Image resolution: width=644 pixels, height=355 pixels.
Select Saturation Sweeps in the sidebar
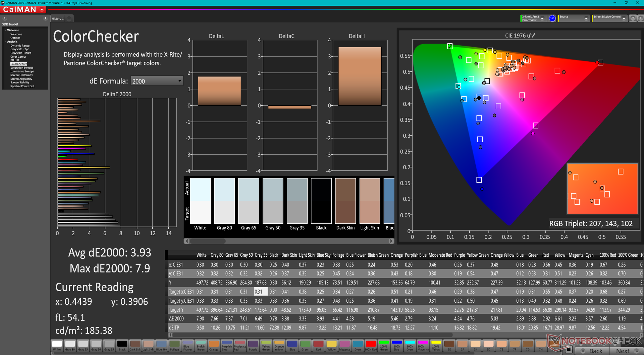tap(22, 68)
